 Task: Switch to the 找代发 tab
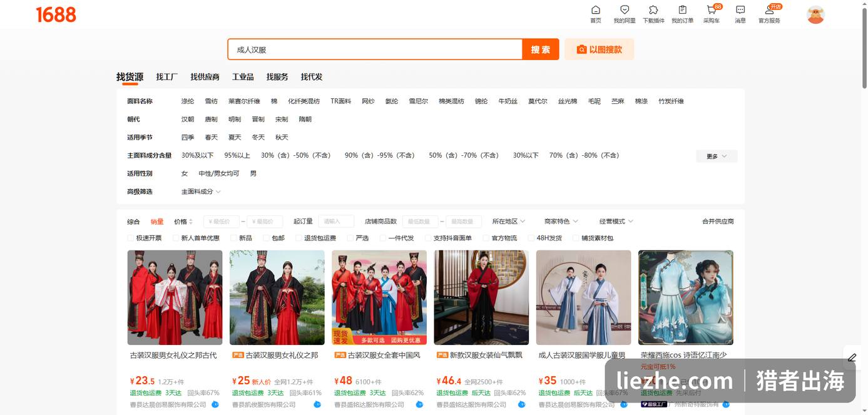[x=312, y=77]
